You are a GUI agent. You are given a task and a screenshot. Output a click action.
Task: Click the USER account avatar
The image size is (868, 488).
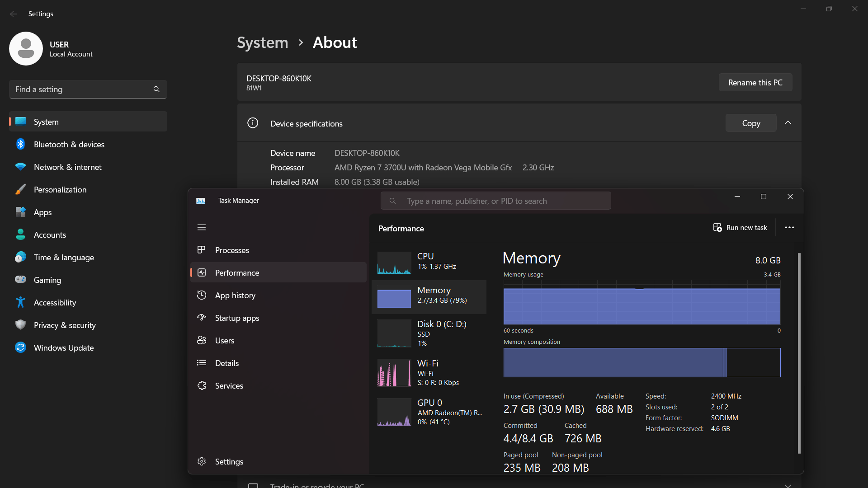[x=26, y=48]
